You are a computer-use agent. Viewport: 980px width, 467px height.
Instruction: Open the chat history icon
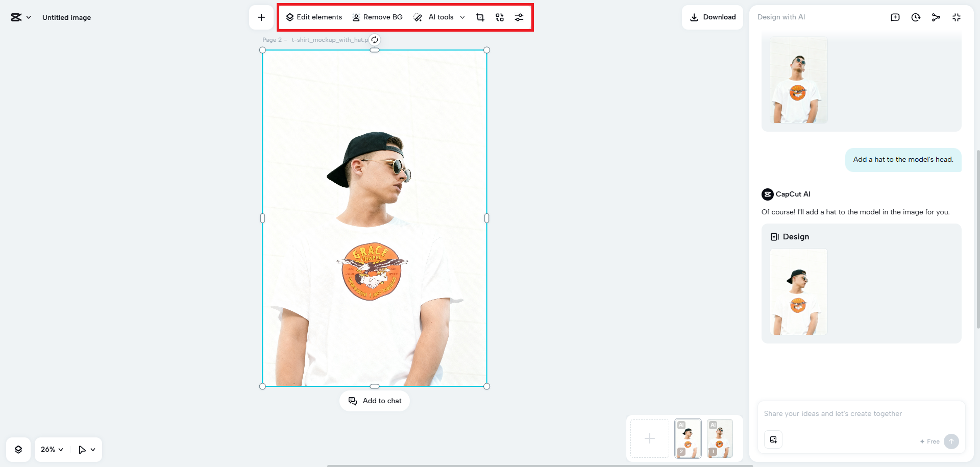(916, 17)
